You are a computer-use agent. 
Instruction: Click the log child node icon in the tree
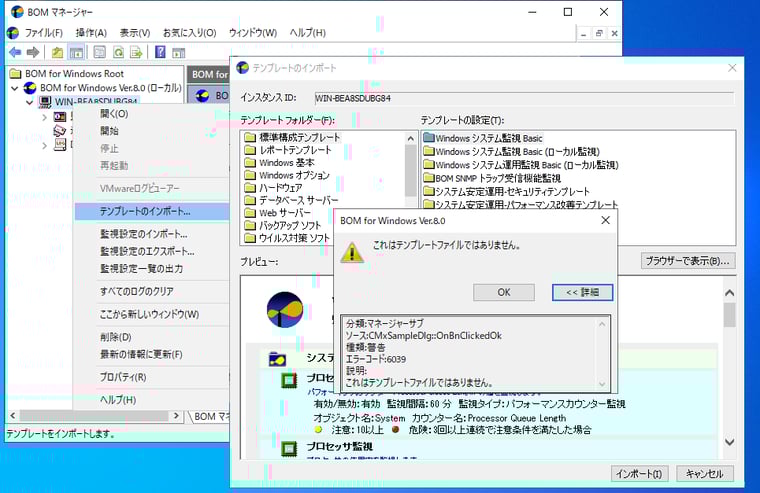coord(60,144)
